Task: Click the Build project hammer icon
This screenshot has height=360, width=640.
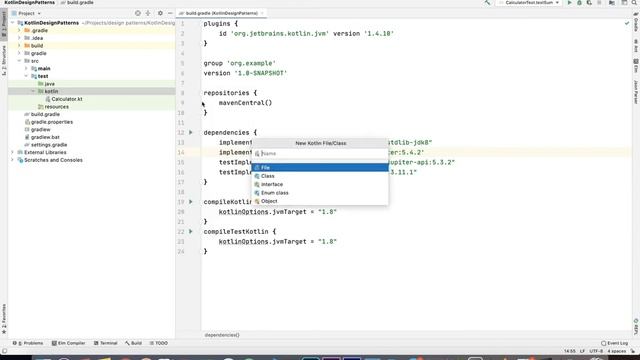Action: coord(487,2)
